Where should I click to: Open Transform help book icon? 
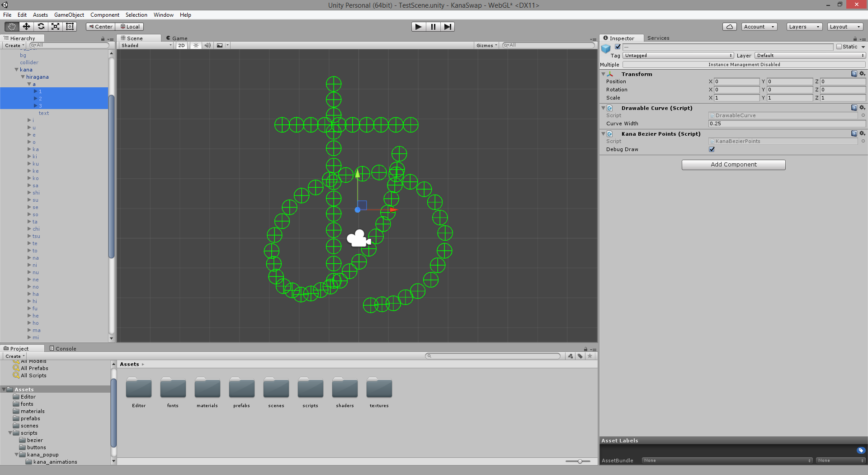(x=854, y=74)
